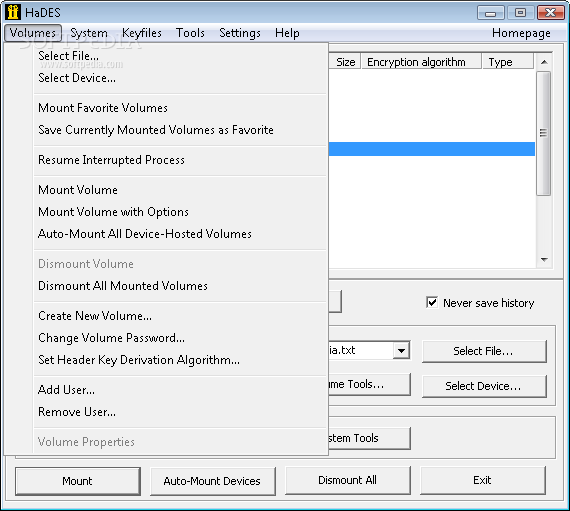Click the HaDES app icon in title bar
Screen dimensions: 570x511
coord(13,12)
